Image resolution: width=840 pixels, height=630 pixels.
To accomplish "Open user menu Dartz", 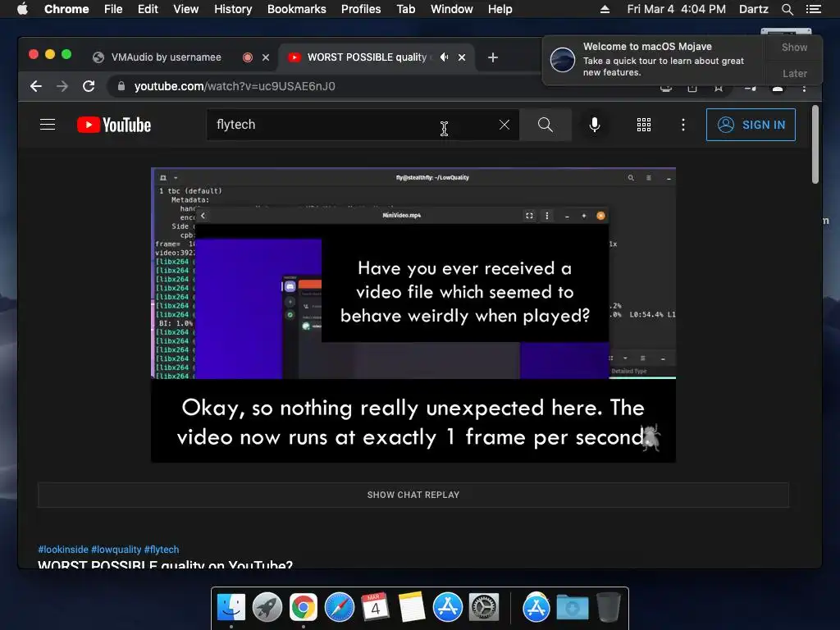I will 754,9.
